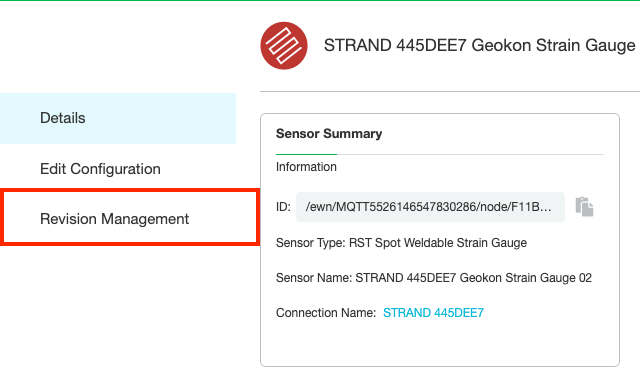
Task: Click the Connection Name label
Action: point(326,313)
